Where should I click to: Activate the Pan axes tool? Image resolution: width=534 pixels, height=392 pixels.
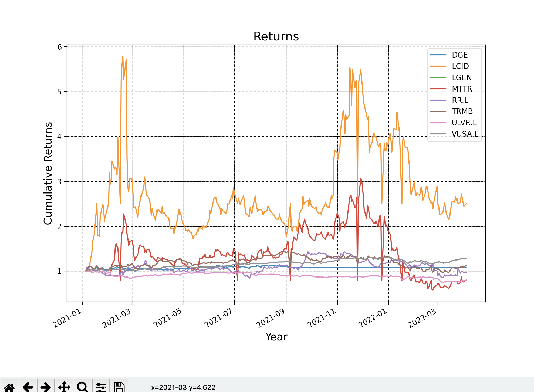(64, 387)
